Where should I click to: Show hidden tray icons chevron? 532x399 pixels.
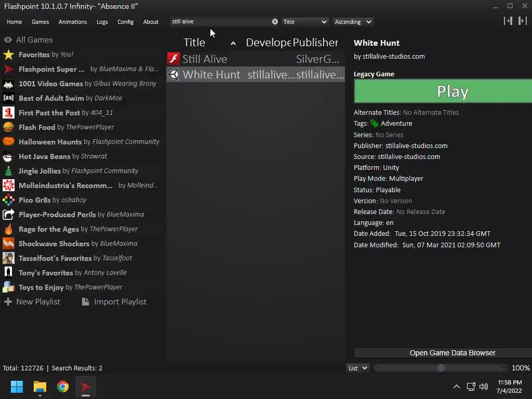[457, 387]
